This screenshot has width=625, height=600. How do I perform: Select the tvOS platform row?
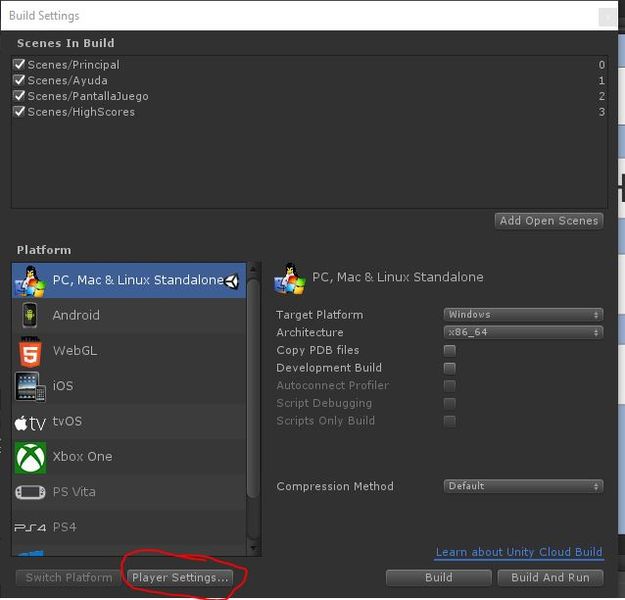coord(129,421)
